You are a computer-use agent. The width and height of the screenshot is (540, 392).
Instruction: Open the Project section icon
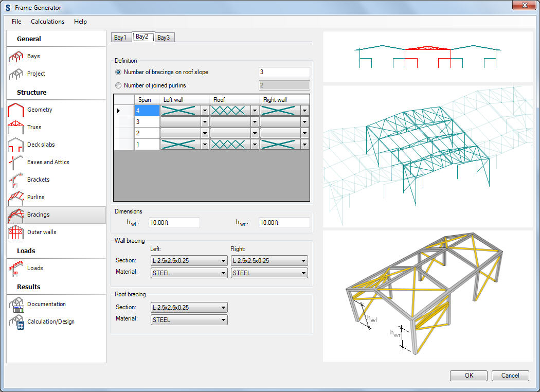click(x=16, y=74)
